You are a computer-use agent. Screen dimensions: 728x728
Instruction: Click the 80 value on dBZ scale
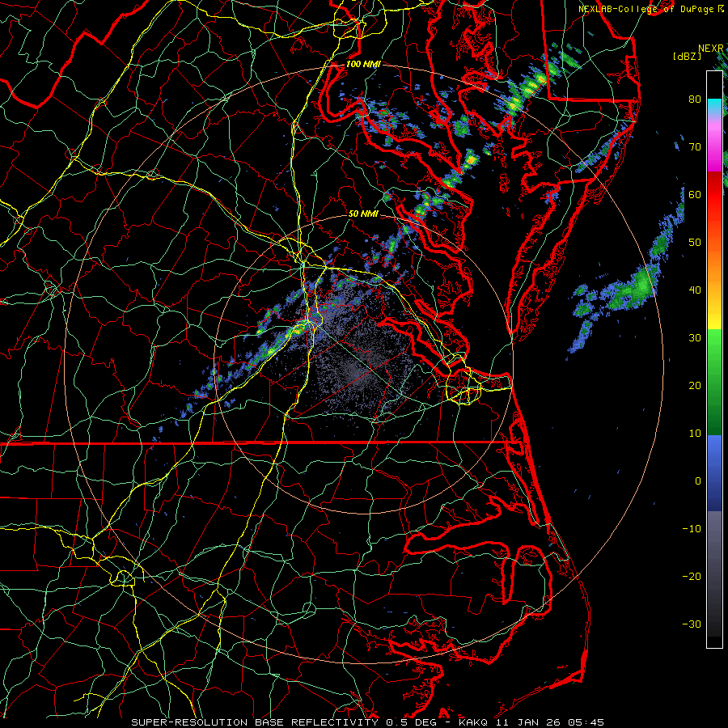pos(695,99)
